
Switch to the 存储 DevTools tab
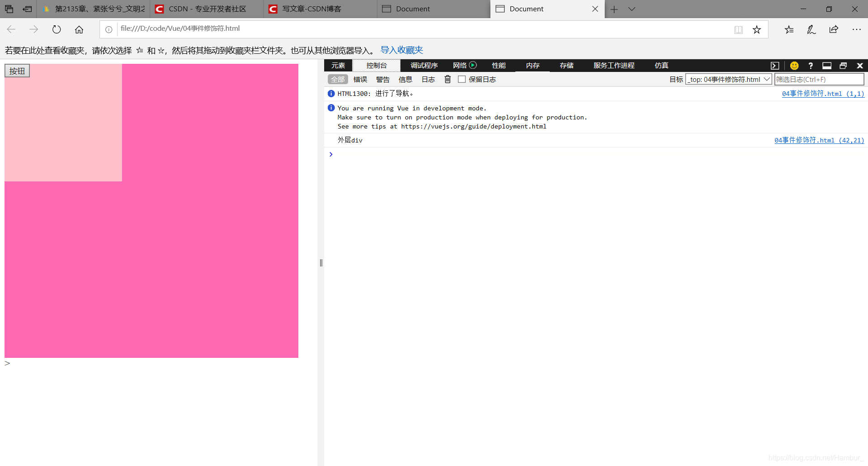point(566,66)
